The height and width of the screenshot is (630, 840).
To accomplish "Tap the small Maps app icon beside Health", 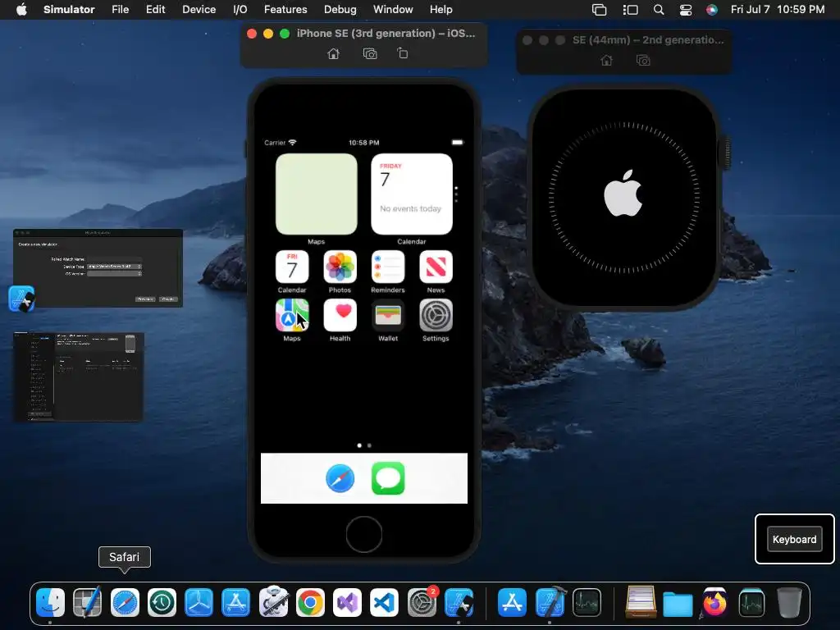I will (x=292, y=315).
